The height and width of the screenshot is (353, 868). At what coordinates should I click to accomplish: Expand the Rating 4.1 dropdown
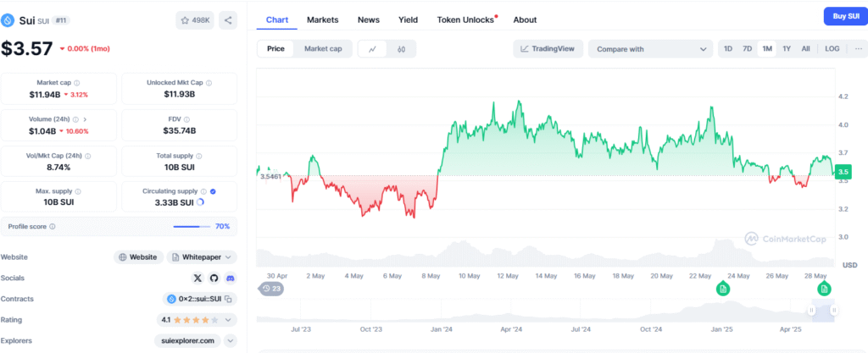[x=228, y=320]
